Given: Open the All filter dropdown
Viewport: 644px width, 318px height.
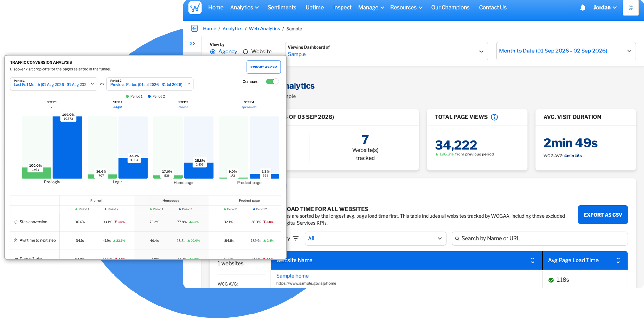Looking at the screenshot, I should coord(375,239).
